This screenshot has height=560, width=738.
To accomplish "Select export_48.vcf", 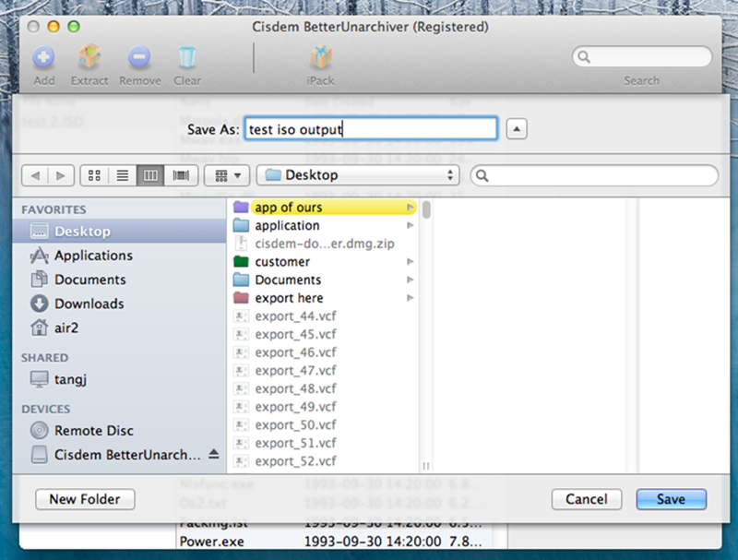I will pos(325,388).
